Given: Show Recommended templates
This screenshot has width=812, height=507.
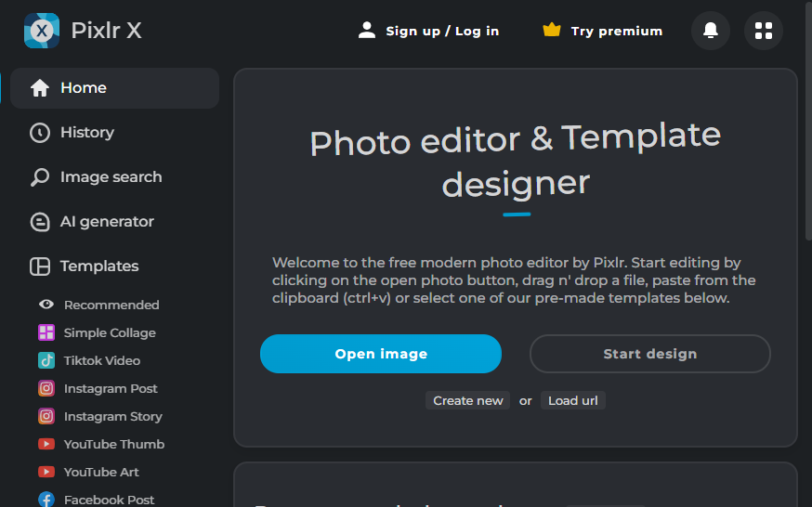Looking at the screenshot, I should pyautogui.click(x=111, y=305).
